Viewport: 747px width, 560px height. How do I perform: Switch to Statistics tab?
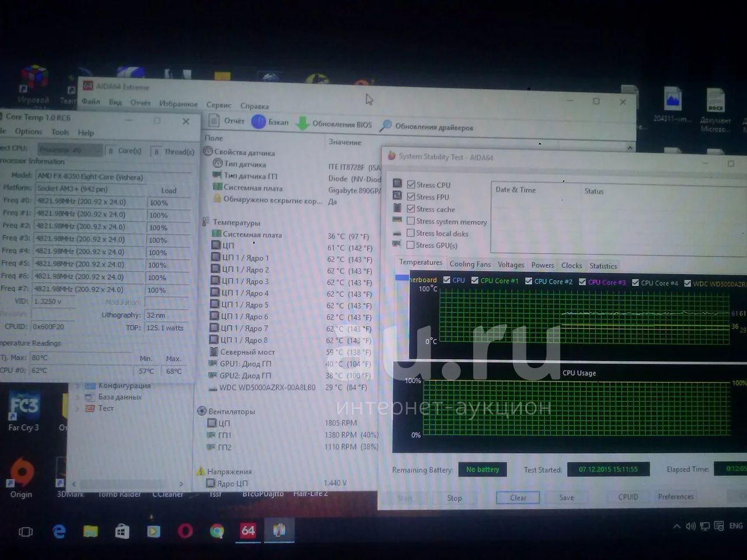coord(603,266)
